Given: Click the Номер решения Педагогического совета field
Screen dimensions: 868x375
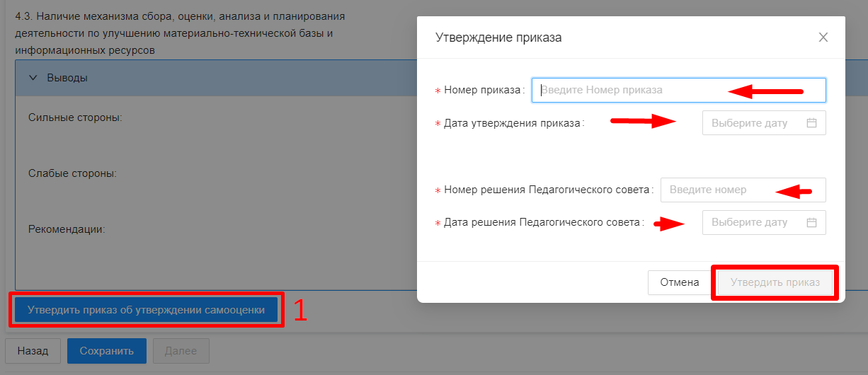Looking at the screenshot, I should pyautogui.click(x=743, y=190).
